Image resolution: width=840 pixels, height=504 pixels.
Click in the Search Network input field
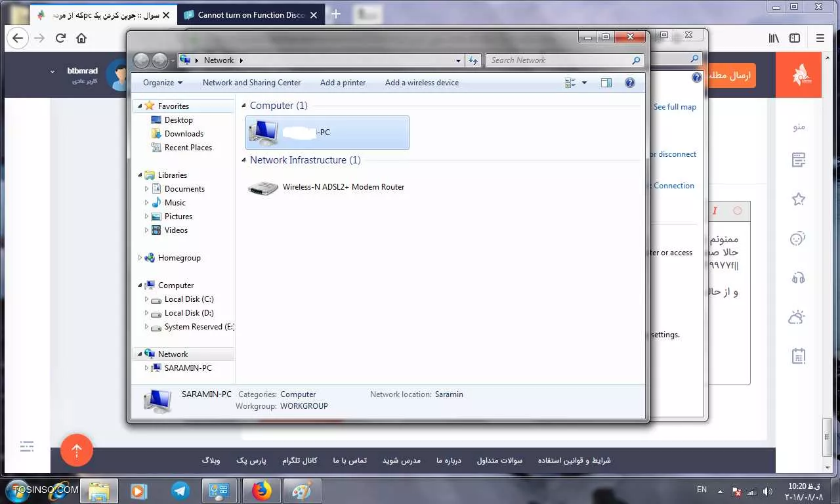[x=558, y=60]
